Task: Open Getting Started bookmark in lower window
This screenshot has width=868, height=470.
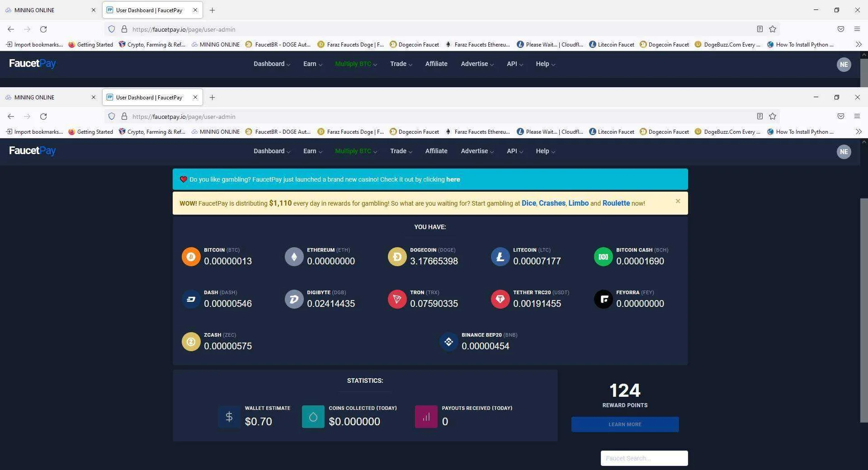Action: point(90,132)
